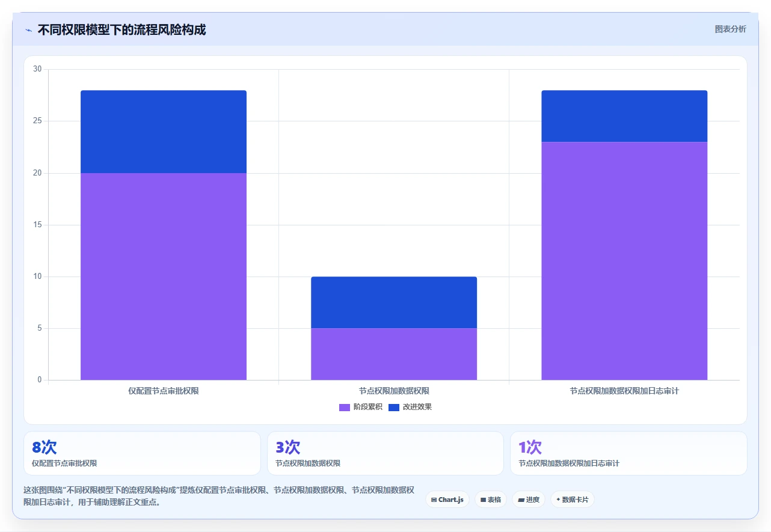Click the purple bar segment for 节点权限加数据权限加日志审计
Screen dimensions: 771x532
(x=624, y=261)
